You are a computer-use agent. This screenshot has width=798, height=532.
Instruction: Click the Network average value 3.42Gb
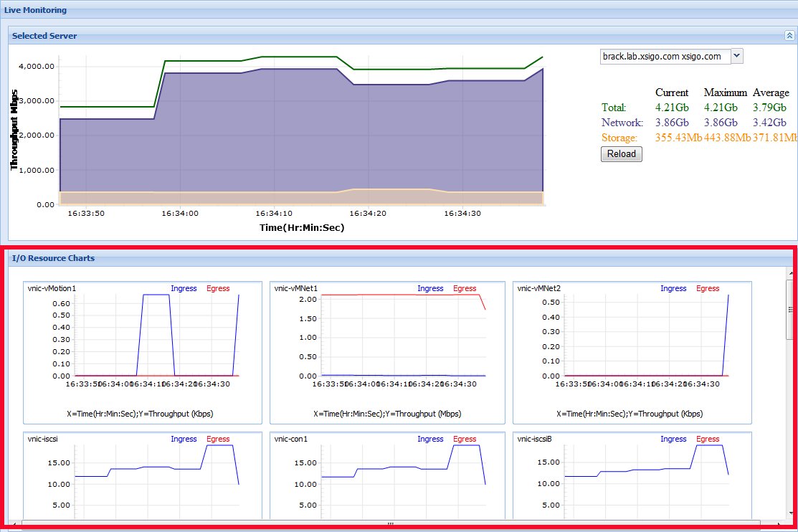tap(769, 123)
